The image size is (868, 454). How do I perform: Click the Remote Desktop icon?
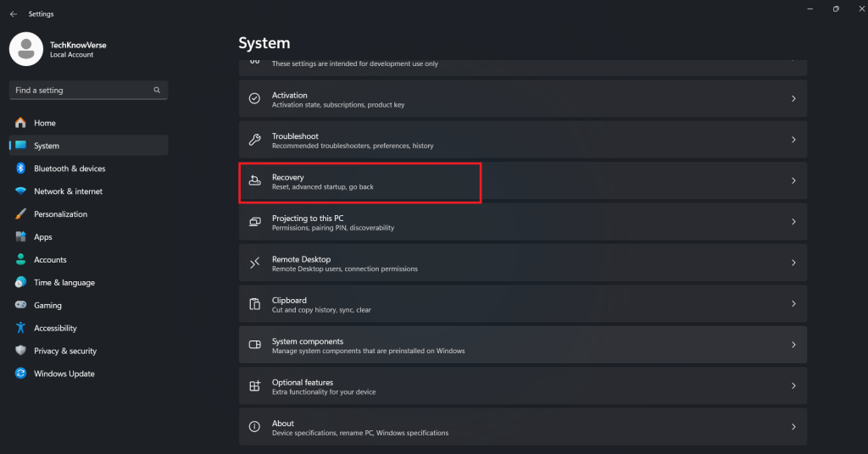254,263
